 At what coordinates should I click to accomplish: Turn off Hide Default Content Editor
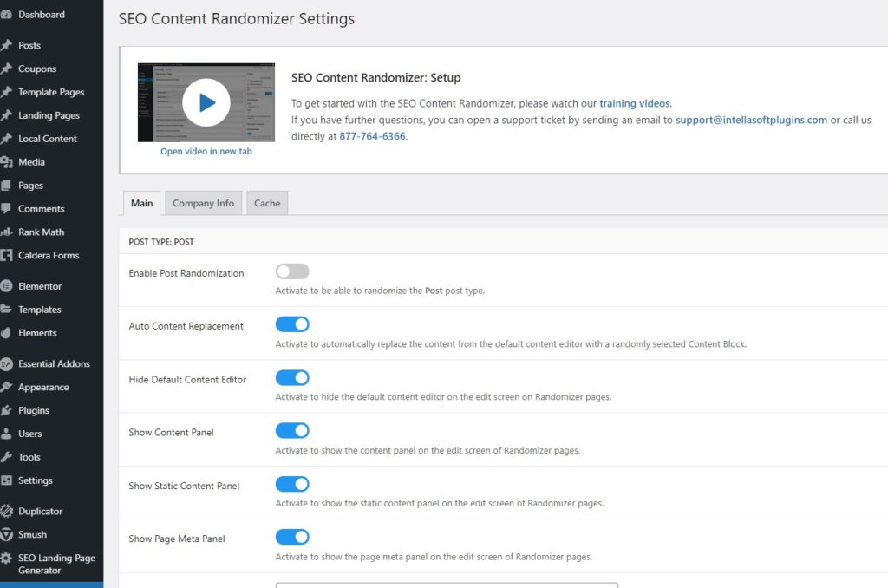(292, 377)
